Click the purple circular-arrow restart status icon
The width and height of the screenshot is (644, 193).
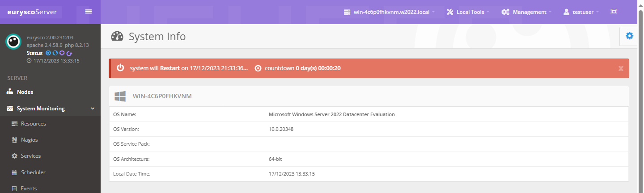click(x=69, y=53)
